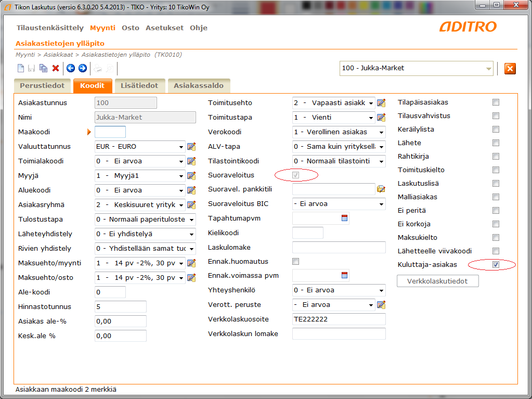Enable the Lähete checkbox
The height and width of the screenshot is (399, 532).
(496, 143)
